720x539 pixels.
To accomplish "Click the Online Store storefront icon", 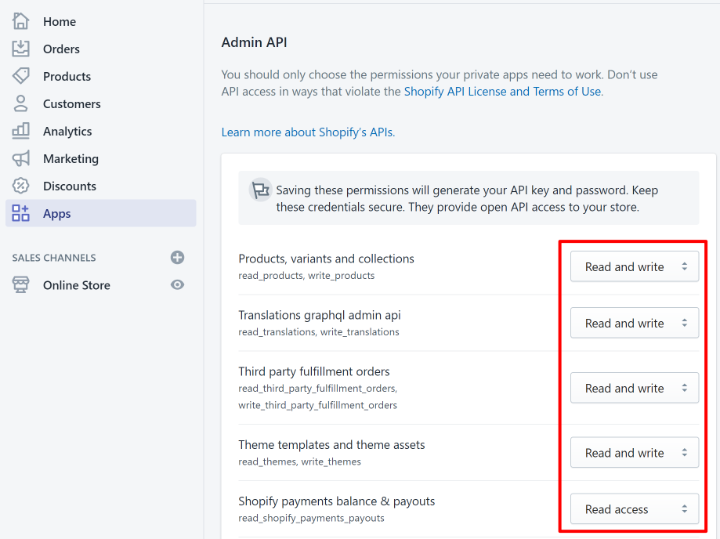I will (20, 285).
